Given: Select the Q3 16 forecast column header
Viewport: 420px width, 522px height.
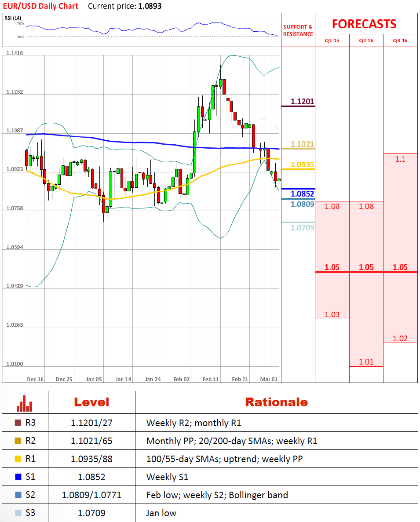Looking at the screenshot, I should (400, 40).
